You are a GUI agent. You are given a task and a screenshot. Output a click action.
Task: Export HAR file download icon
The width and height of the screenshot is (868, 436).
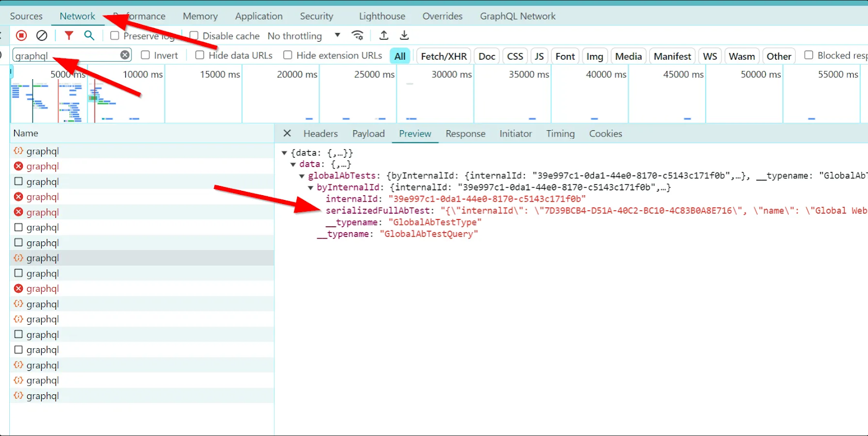404,36
